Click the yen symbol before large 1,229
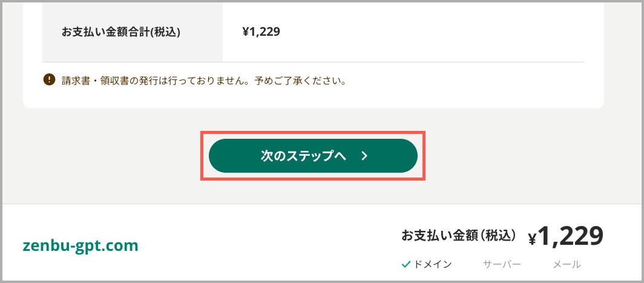The height and width of the screenshot is (283, 644). [x=532, y=239]
